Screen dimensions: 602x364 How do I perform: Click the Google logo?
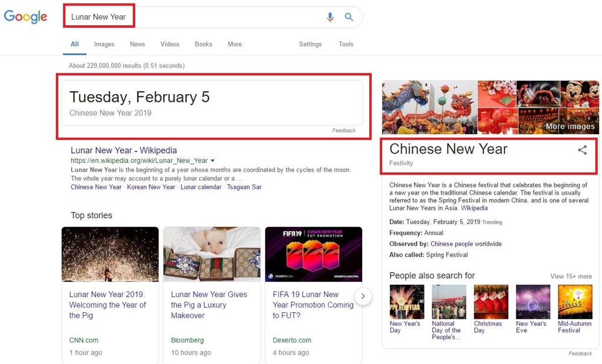point(25,17)
